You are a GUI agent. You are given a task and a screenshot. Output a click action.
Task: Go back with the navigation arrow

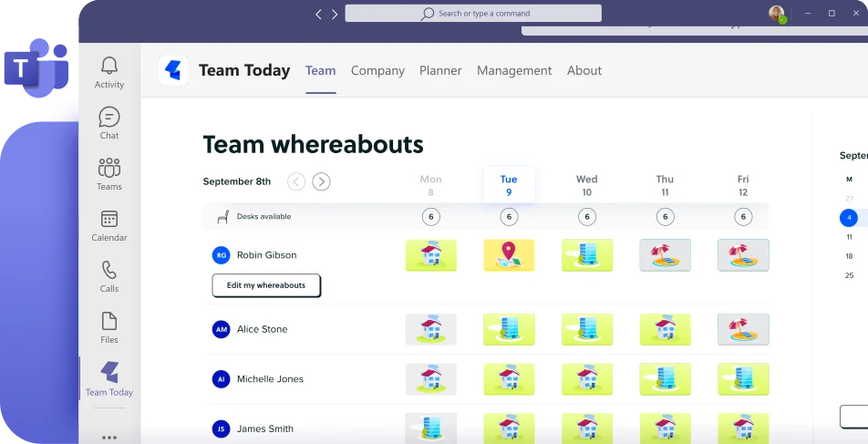click(x=318, y=15)
